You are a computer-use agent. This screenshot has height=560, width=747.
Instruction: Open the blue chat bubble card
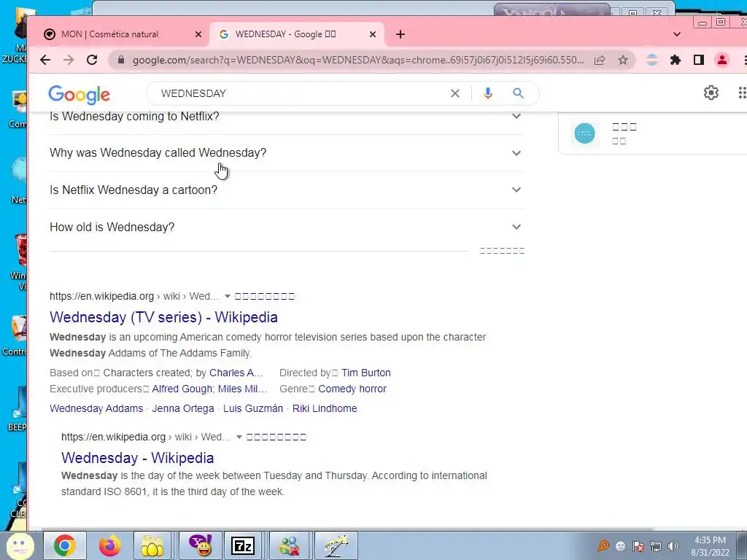pos(584,133)
